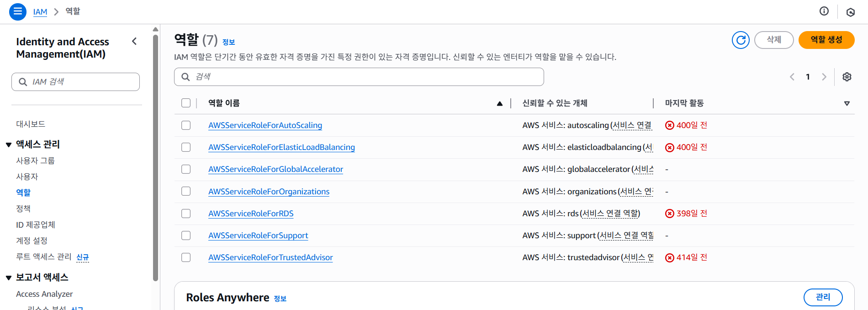Open AWSServiceRoleForOrganizations role link
The height and width of the screenshot is (310, 868).
click(269, 192)
